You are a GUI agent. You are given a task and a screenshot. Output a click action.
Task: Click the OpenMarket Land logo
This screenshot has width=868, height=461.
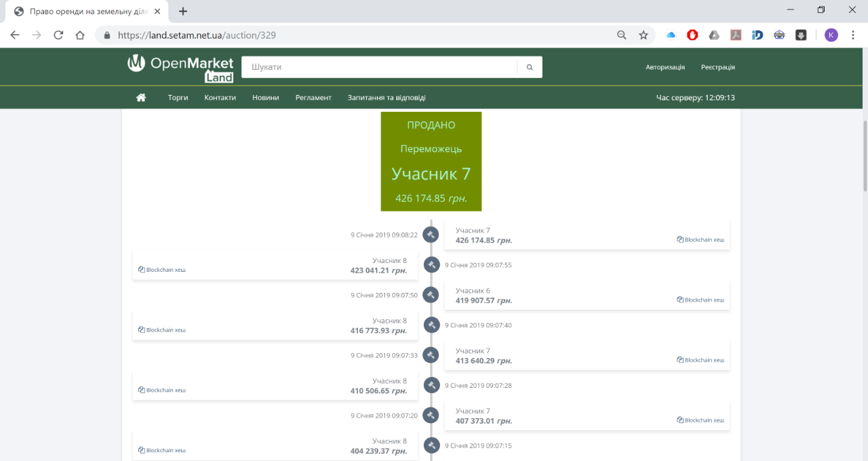coord(180,68)
